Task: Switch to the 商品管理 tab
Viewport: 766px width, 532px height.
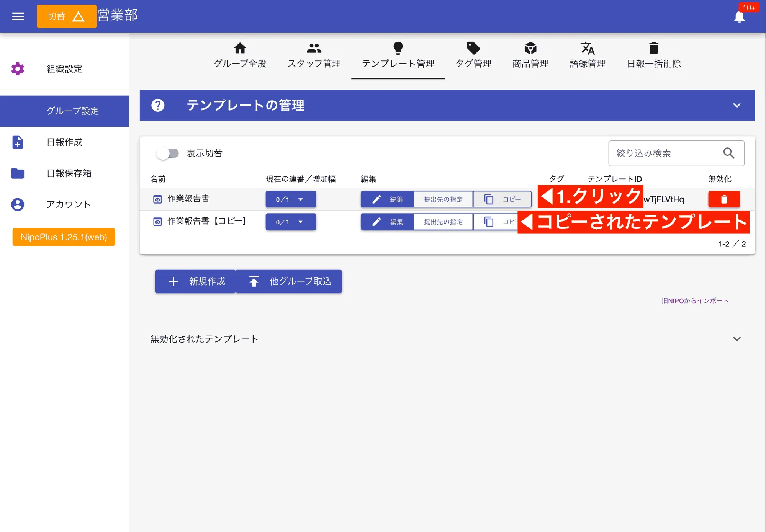Action: [530, 55]
